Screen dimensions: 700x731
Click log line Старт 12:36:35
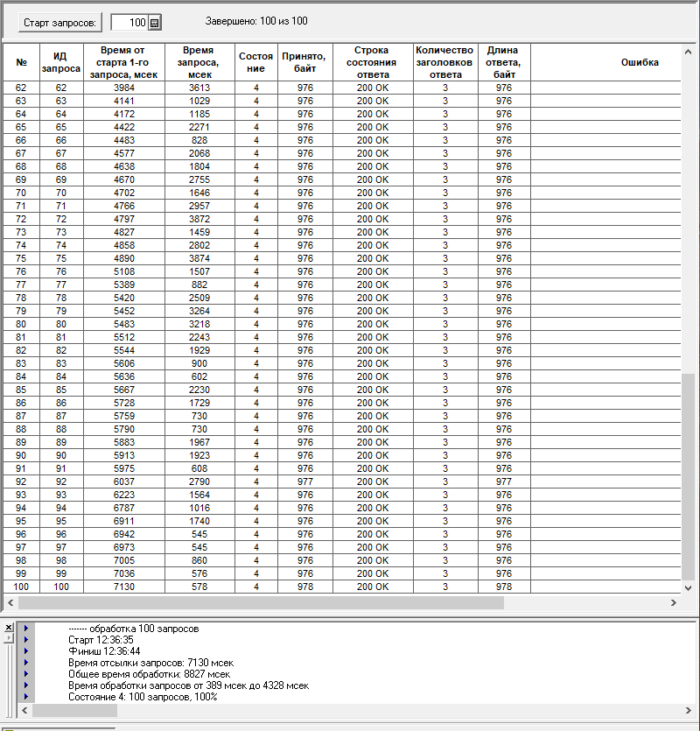coord(101,640)
